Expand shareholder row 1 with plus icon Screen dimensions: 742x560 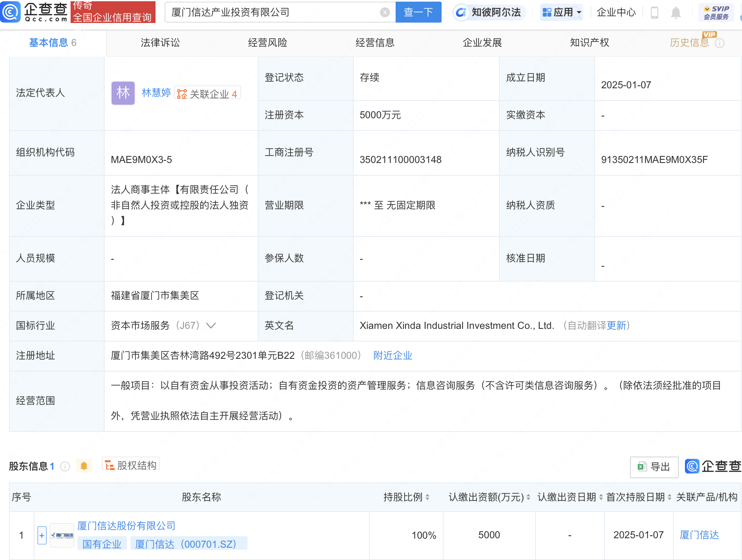[42, 535]
